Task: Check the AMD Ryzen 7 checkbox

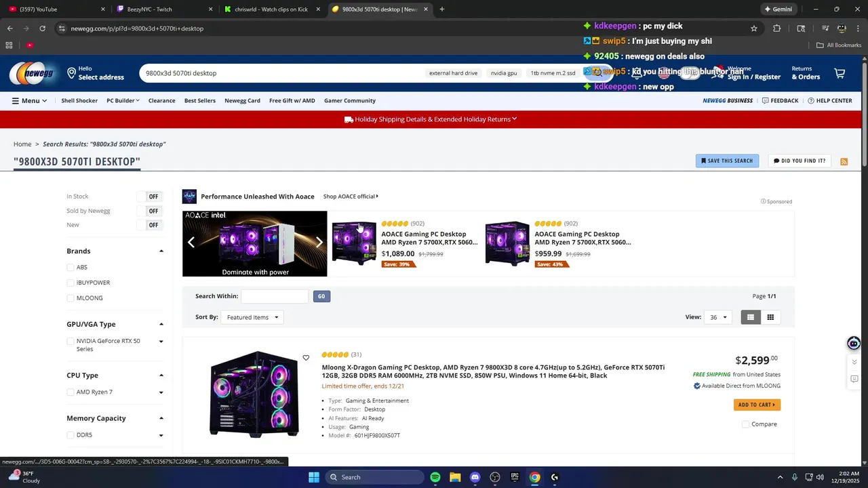Action: (71, 392)
